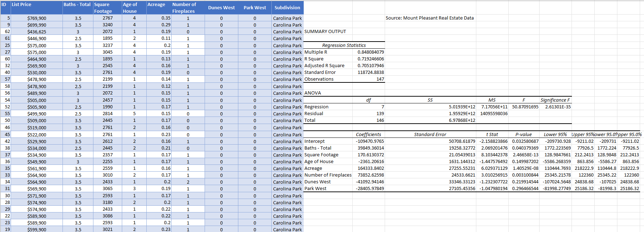Click the $530,000 list price cell
Viewport: 644px width, 232px height.
tap(37, 72)
